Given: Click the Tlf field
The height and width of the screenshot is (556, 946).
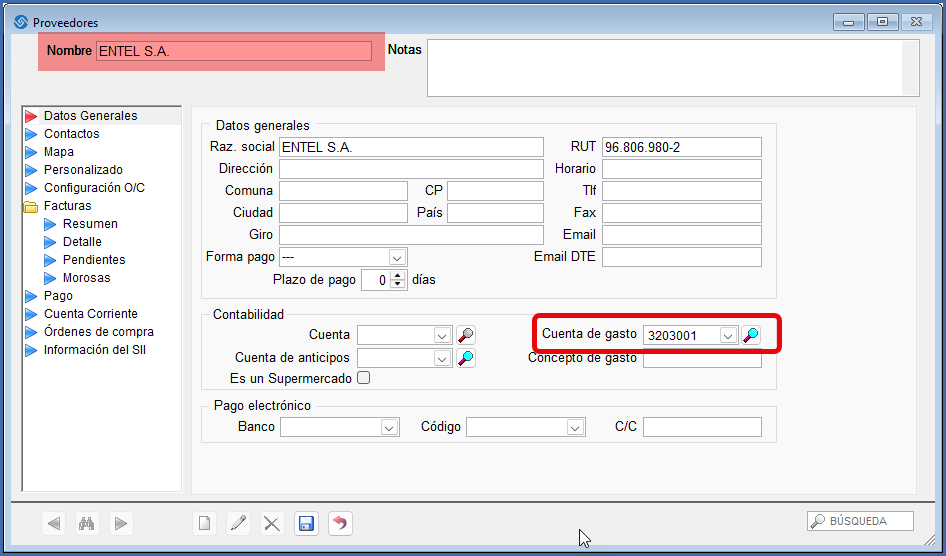Looking at the screenshot, I should coord(682,191).
